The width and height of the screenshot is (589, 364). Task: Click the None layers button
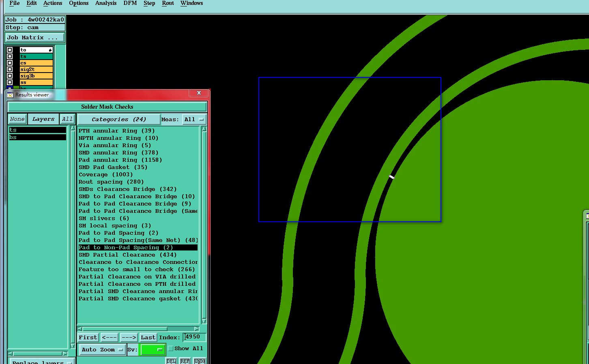[17, 119]
